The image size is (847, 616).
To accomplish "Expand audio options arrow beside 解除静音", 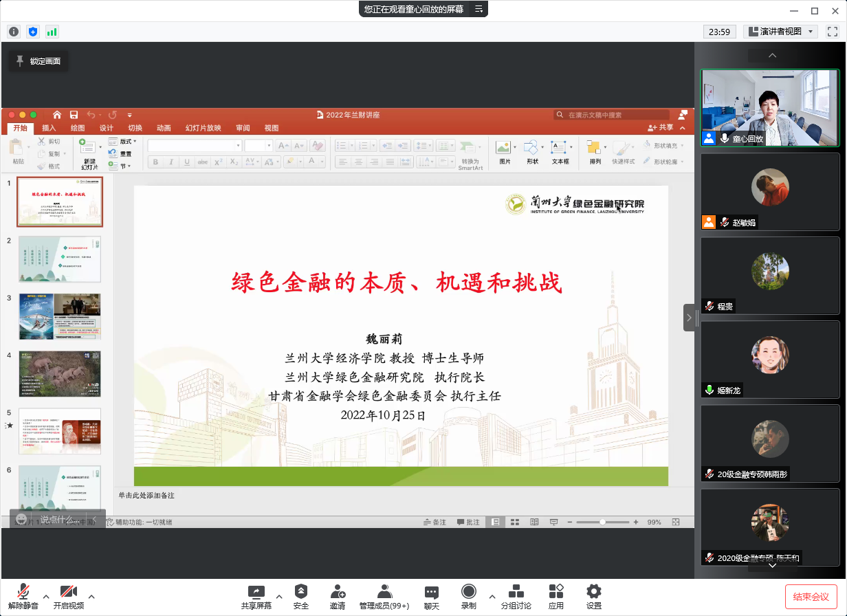I will [46, 596].
